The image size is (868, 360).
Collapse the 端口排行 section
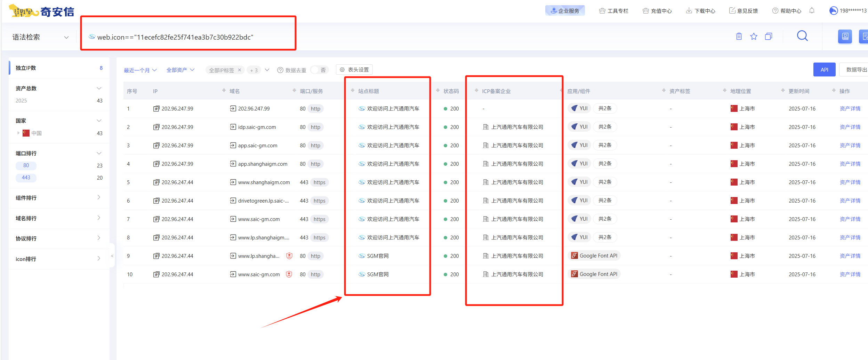[x=99, y=153]
